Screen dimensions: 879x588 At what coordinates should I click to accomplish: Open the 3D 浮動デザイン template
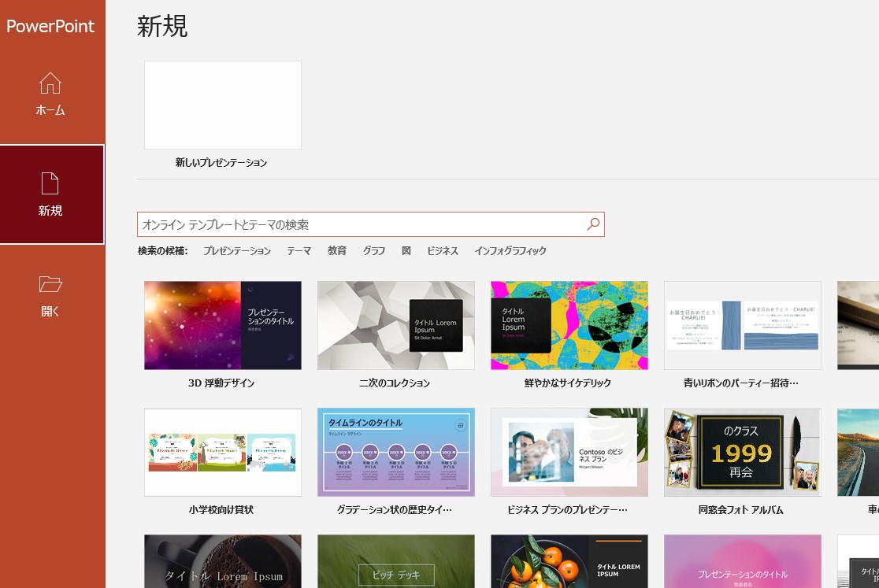[223, 325]
